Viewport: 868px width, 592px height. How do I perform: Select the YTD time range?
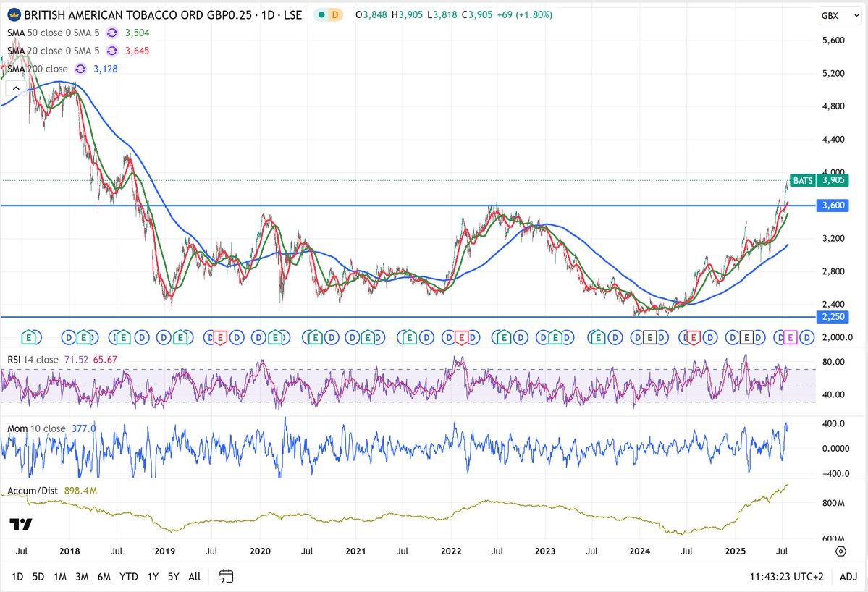[x=129, y=577]
